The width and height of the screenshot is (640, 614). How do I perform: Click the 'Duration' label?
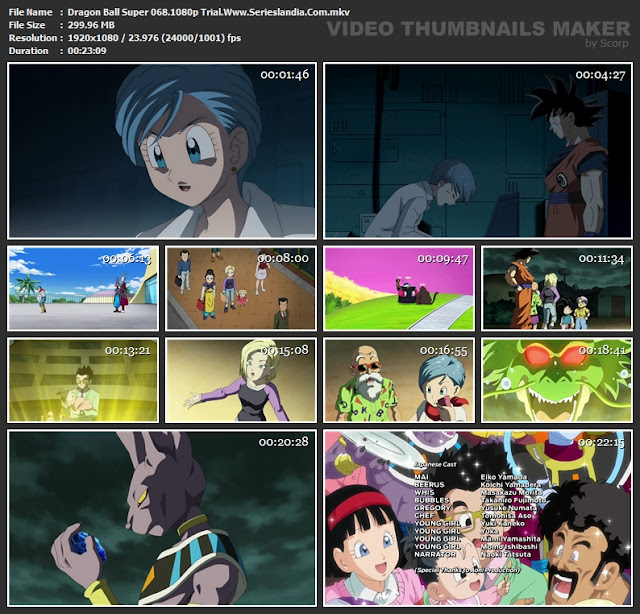(x=28, y=51)
